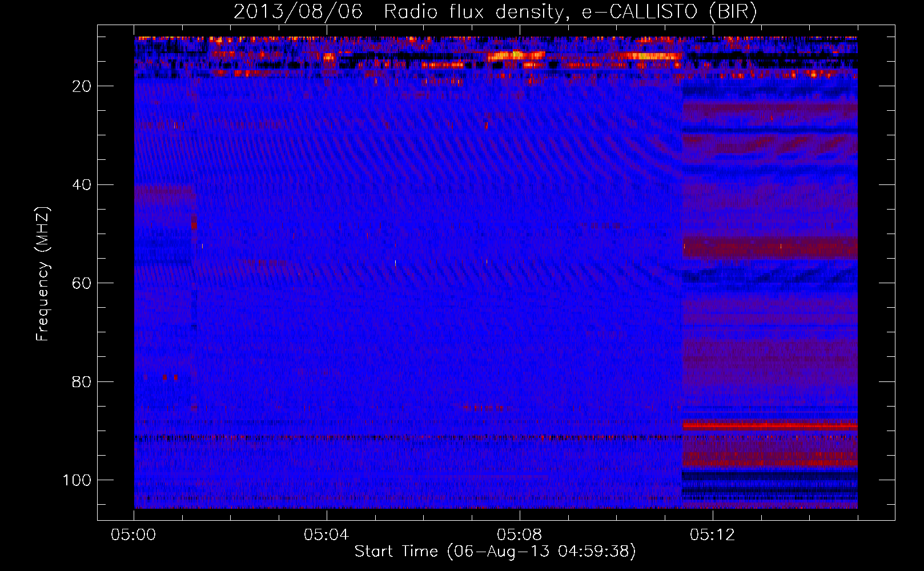Click the bright red band near 89 MHz

coord(770,425)
